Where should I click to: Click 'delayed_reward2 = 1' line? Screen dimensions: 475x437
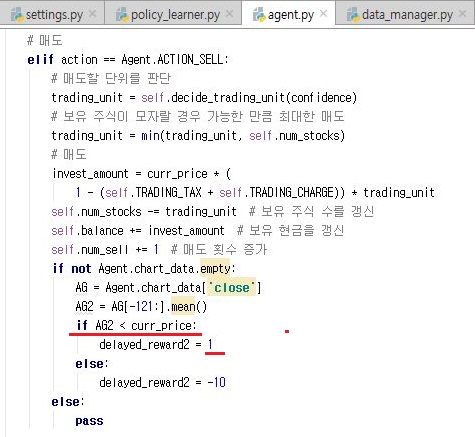point(156,345)
